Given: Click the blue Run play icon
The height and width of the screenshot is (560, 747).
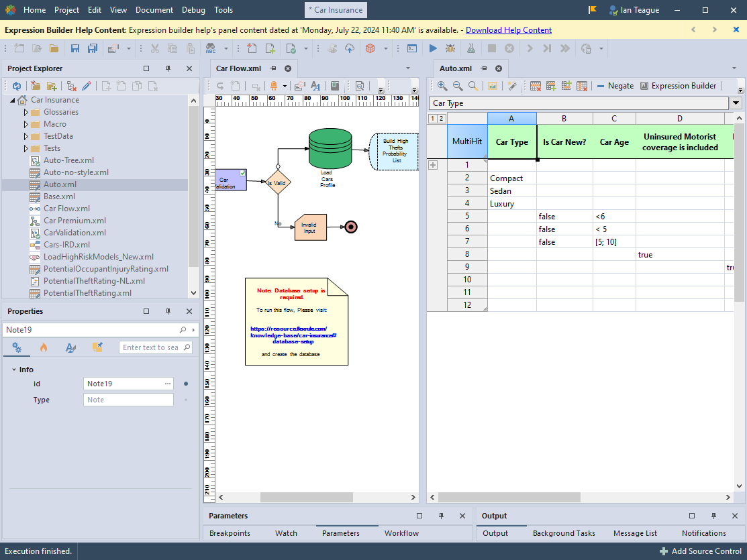Looking at the screenshot, I should pos(433,48).
